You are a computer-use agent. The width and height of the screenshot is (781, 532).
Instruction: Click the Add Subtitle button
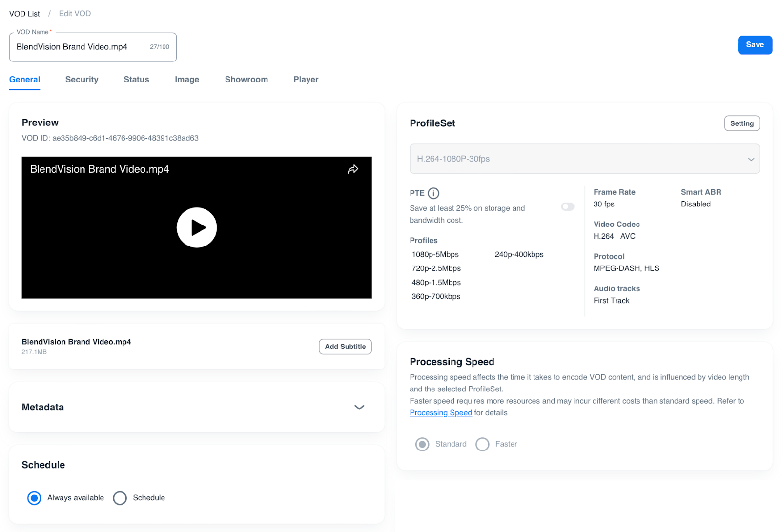click(x=345, y=347)
